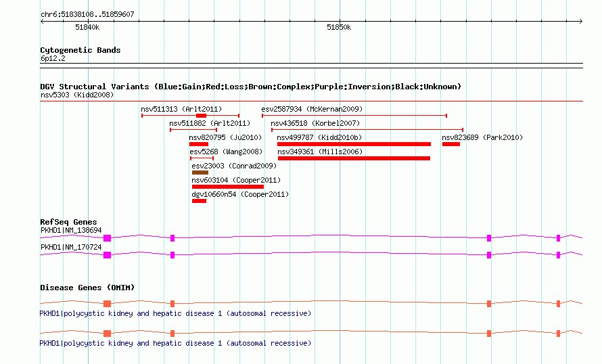
Task: Click the nsv511313 (Arlt2011) variant label
Action: pos(181,109)
